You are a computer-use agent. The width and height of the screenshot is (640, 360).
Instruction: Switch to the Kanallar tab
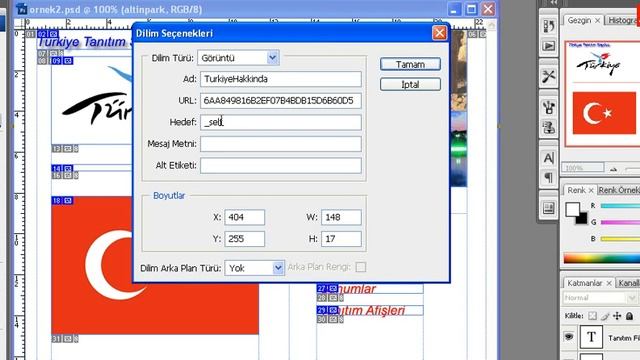click(629, 283)
